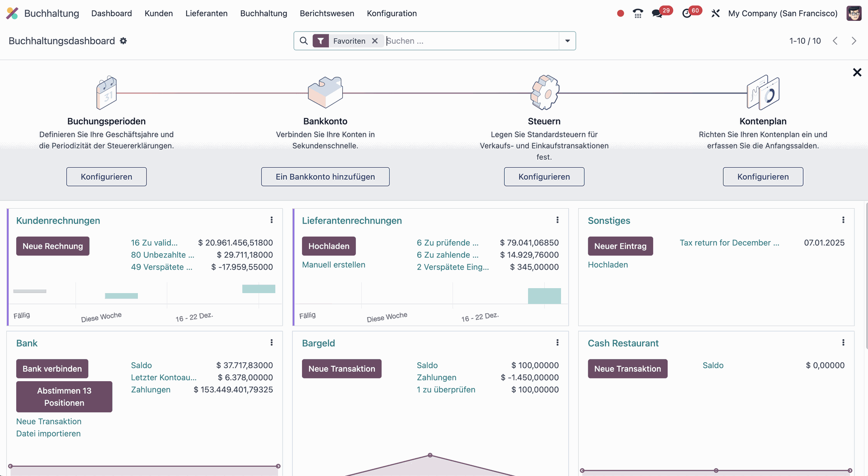The image size is (868, 476).
Task: Open the Bank card three-dot menu
Action: [x=271, y=343]
